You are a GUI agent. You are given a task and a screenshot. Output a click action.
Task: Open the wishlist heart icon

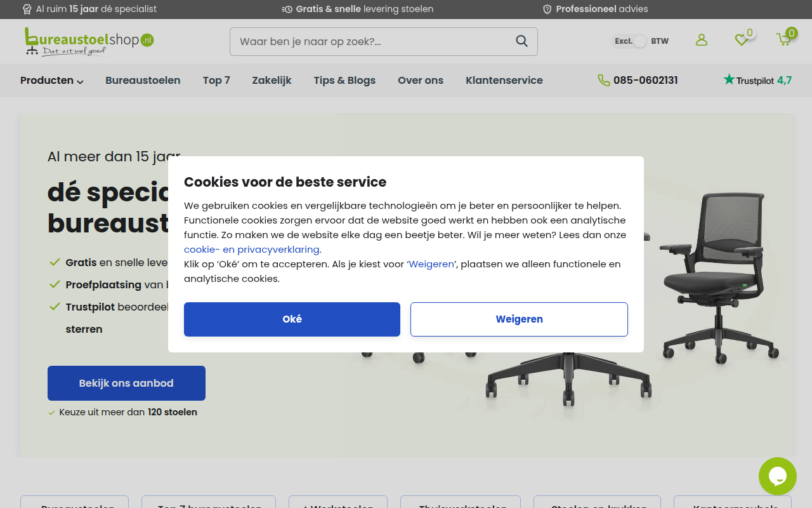[x=742, y=40]
